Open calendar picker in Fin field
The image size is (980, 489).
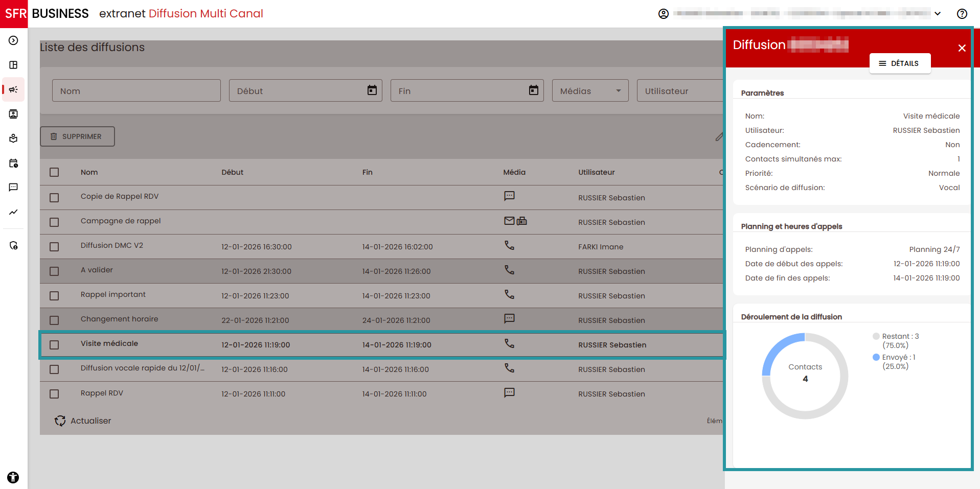pos(533,90)
